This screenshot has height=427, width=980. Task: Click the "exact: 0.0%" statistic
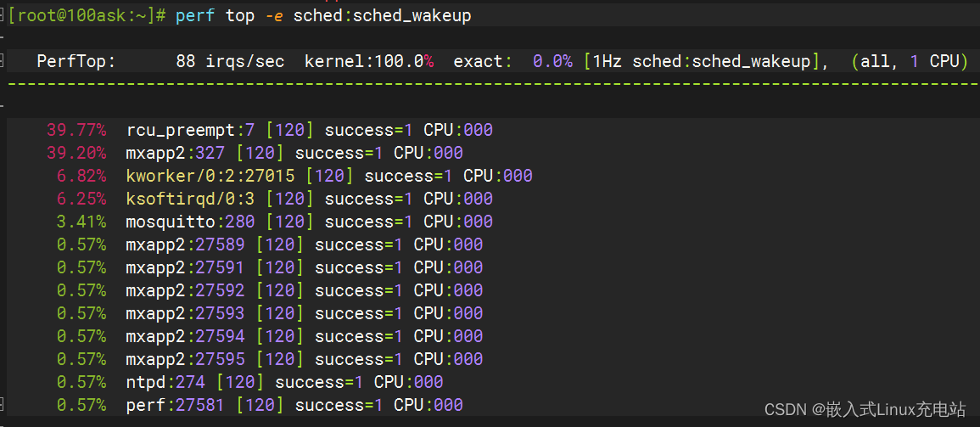512,61
